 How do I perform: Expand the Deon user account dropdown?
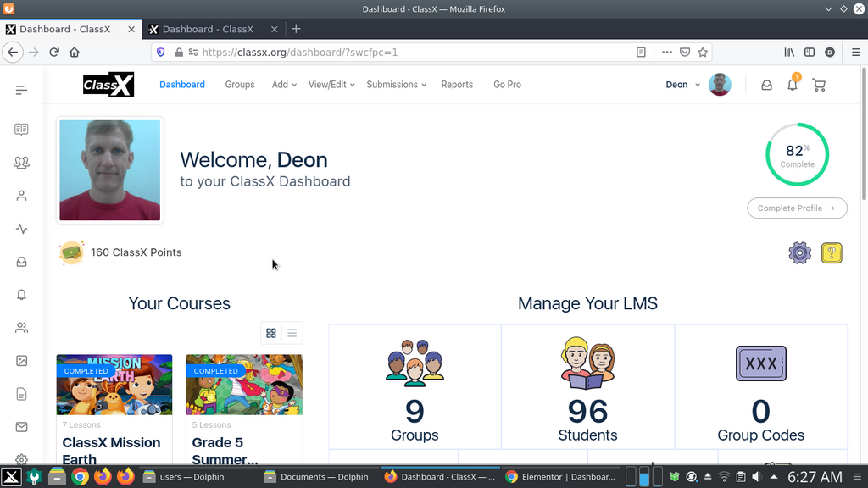point(682,85)
